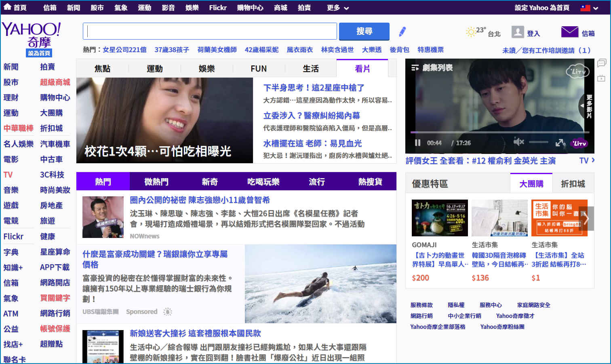Follow the TV chevron link under the video
Screen dimensions: 611x364
(587, 160)
